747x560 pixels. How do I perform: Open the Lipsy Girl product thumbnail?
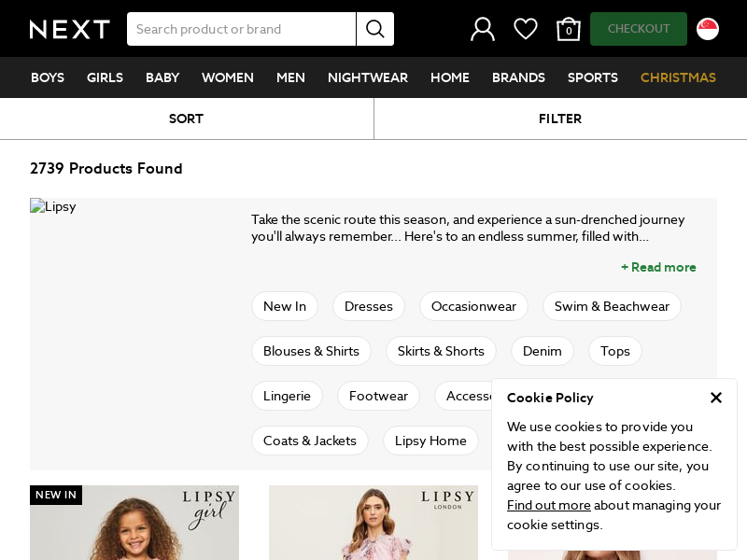134,523
